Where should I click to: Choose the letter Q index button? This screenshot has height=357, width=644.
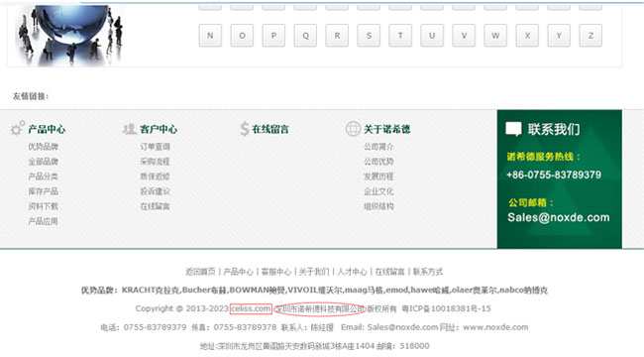[x=305, y=36]
